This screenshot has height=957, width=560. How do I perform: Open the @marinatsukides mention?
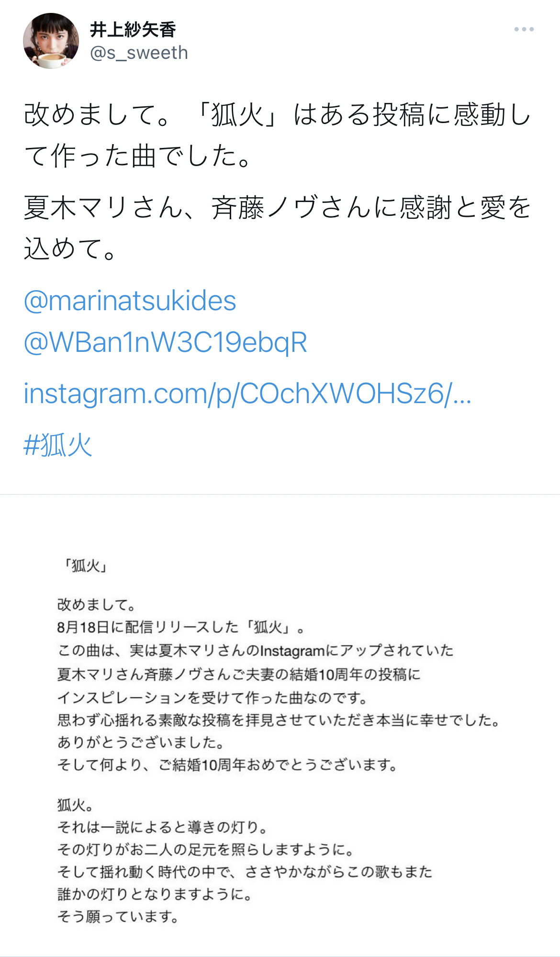pos(130,301)
